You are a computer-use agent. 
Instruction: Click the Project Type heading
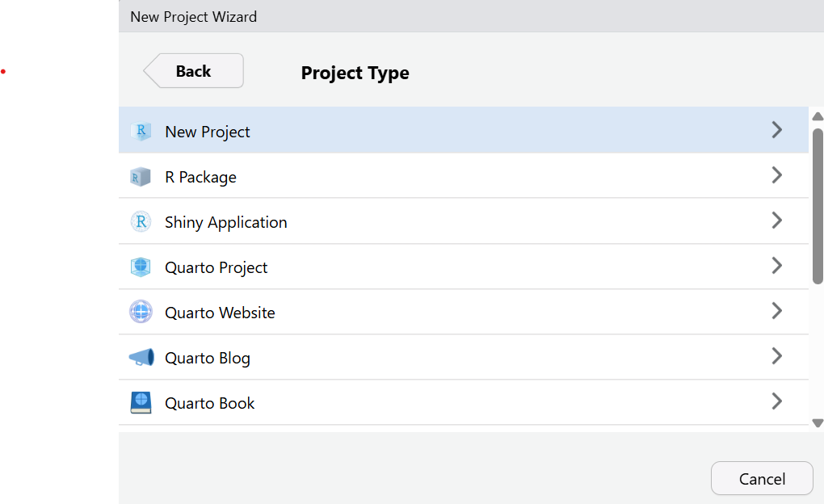pos(355,73)
